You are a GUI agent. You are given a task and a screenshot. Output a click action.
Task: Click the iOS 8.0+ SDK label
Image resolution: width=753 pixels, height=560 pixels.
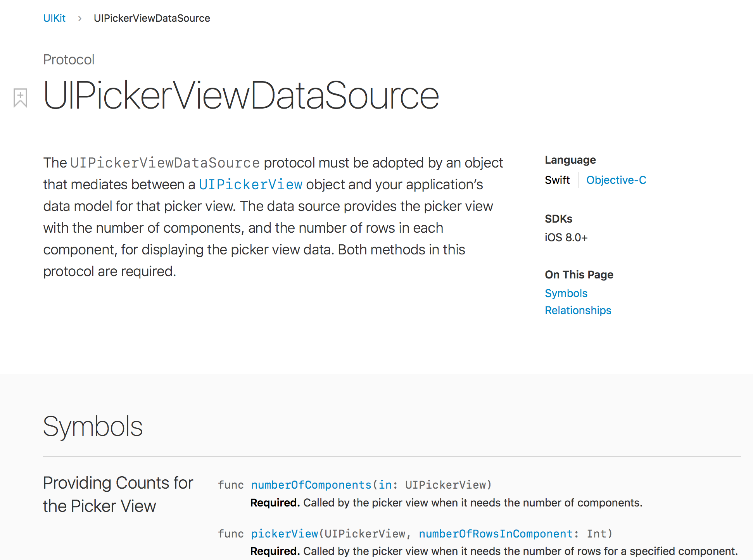[x=566, y=237]
